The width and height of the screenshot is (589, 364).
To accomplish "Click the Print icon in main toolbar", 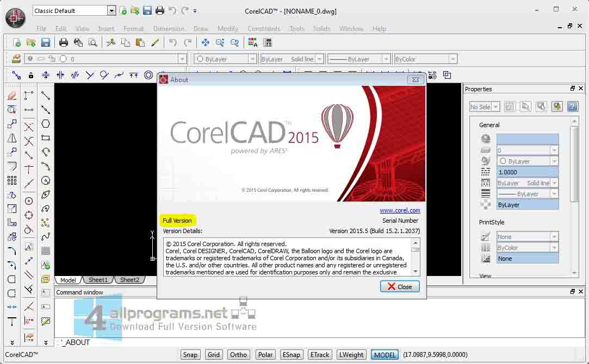I will tap(64, 42).
